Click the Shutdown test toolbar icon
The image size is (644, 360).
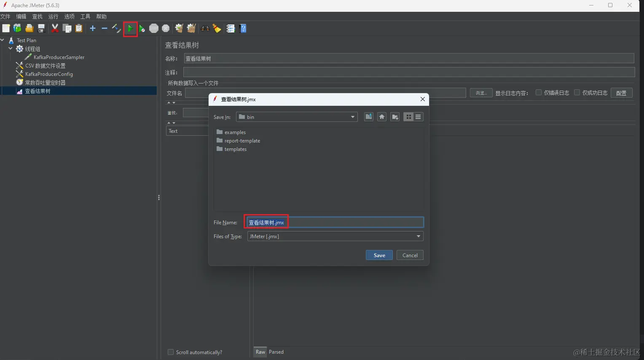pyautogui.click(x=166, y=28)
